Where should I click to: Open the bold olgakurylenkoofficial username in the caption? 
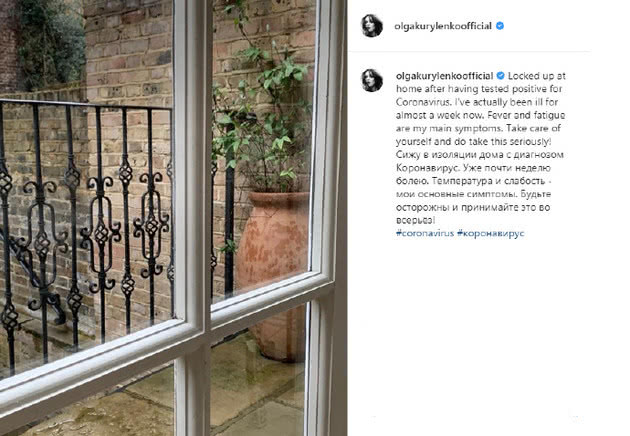pos(445,76)
